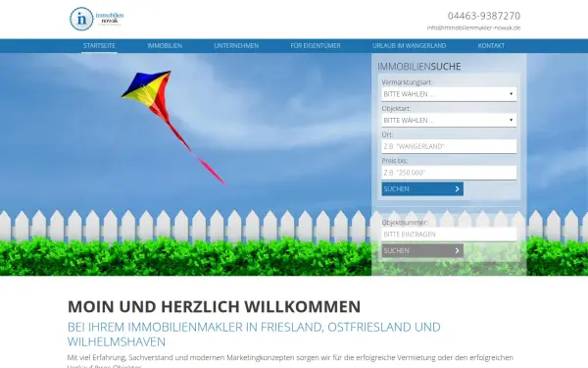The height and width of the screenshot is (368, 588).
Task: Open the Unternehmen menu item
Action: tap(236, 46)
